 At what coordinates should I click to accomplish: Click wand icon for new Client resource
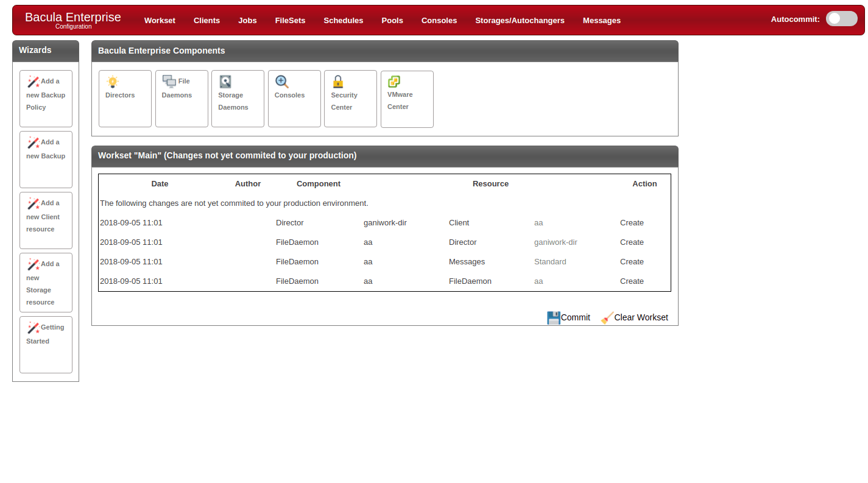(34, 203)
